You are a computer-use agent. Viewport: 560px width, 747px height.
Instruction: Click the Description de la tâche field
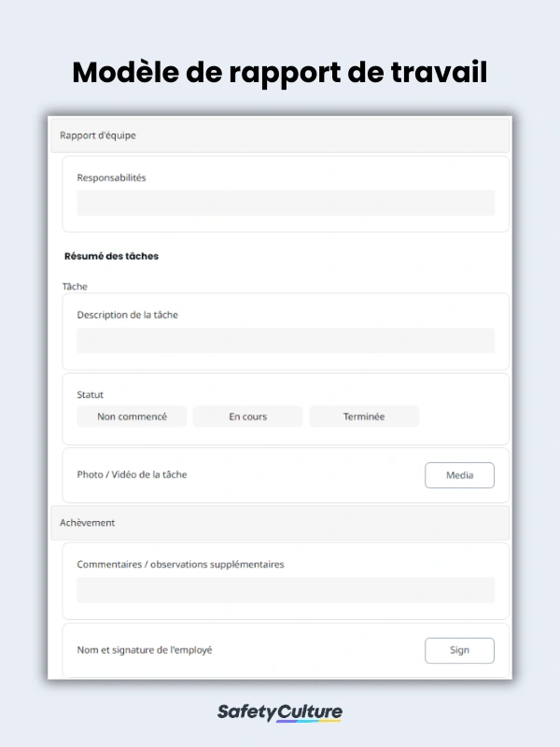point(286,340)
